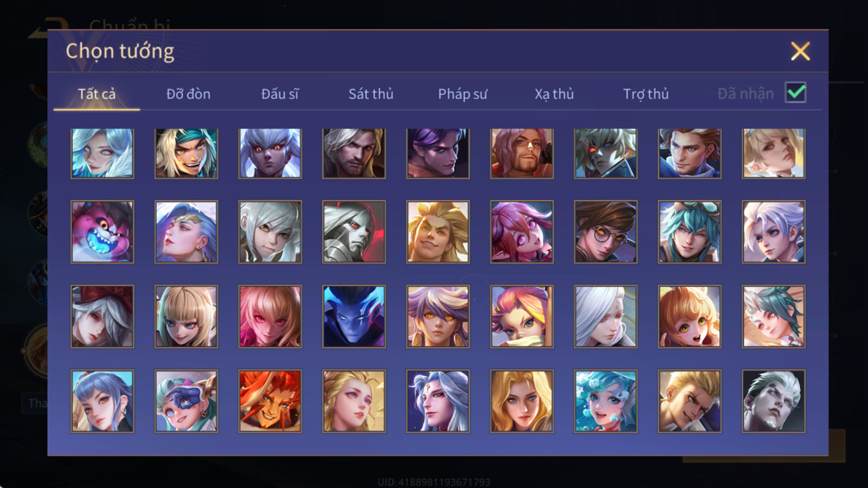The image size is (868, 488).
Task: Toggle the Đã nhận checkbox
Action: coord(795,93)
